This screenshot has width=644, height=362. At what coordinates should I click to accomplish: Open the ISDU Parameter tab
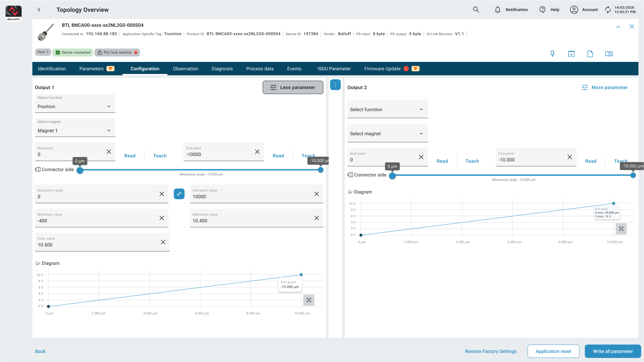click(334, 69)
